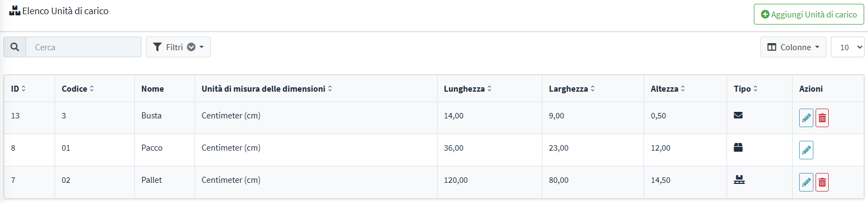Viewport: 868px width, 203px height.
Task: Sort table by Altezza column
Action: tap(668, 88)
